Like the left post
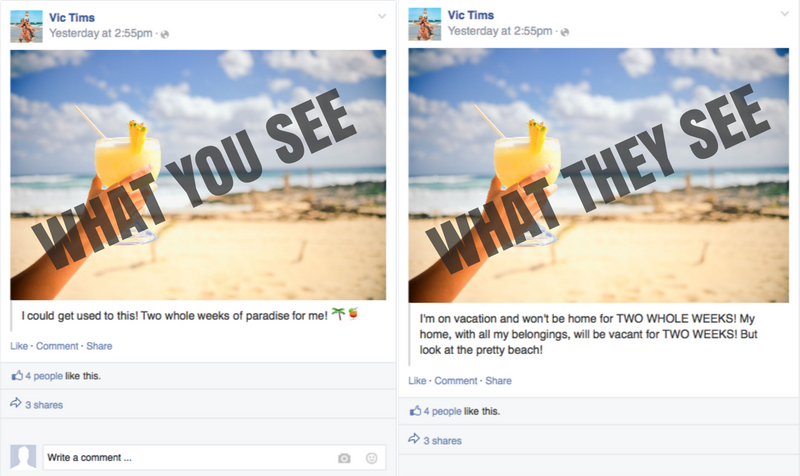This screenshot has width=800, height=476. [x=19, y=346]
